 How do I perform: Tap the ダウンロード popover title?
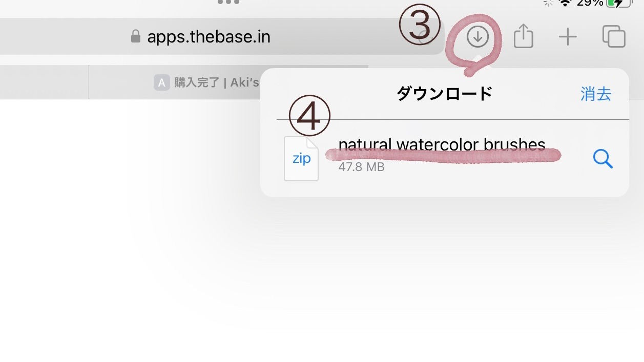click(x=444, y=94)
